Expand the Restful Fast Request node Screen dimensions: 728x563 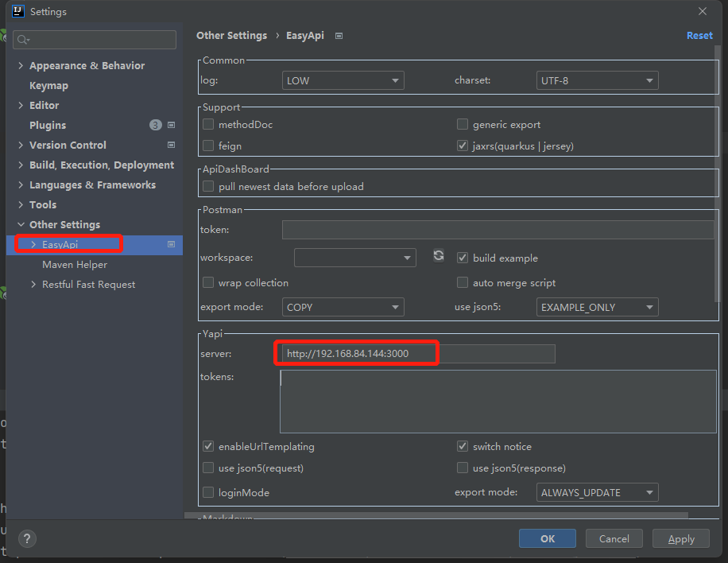pyautogui.click(x=33, y=285)
